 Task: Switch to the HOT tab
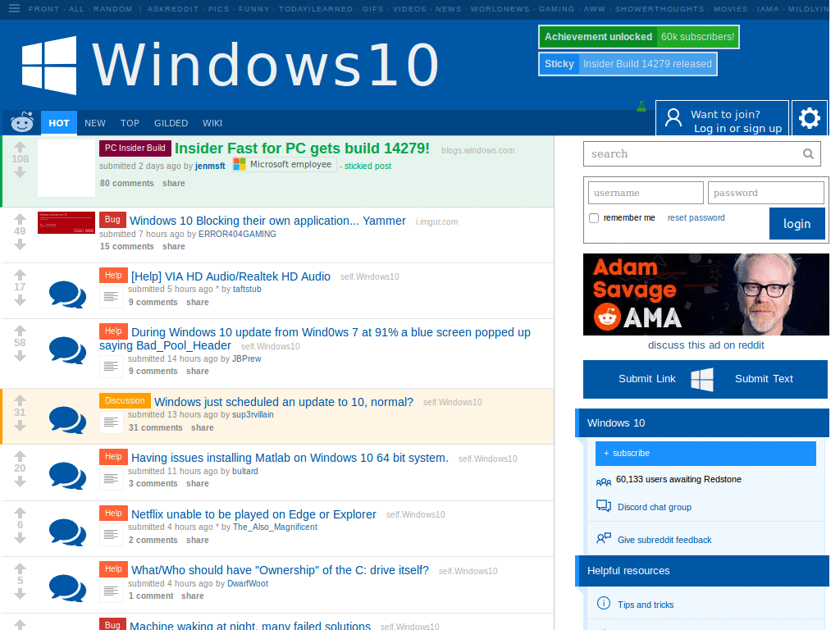click(59, 123)
